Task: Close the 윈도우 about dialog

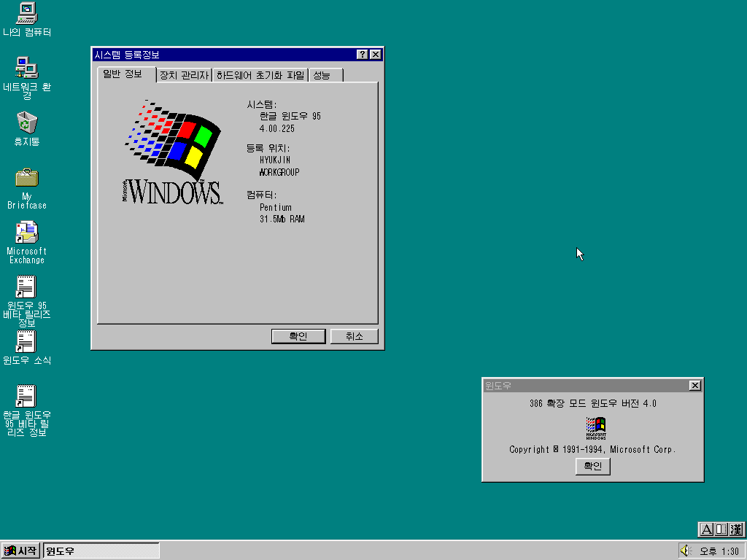Action: pyautogui.click(x=695, y=385)
